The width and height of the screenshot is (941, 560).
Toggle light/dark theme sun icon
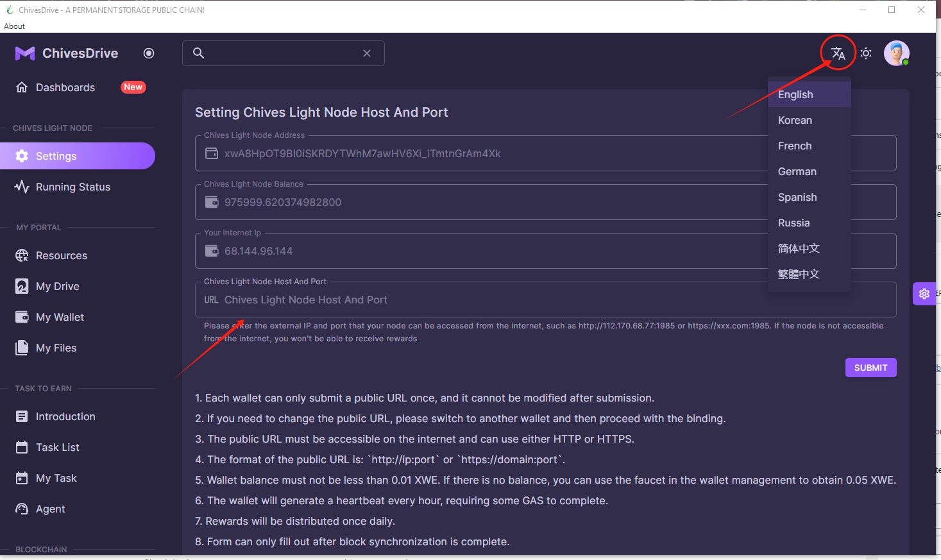pos(866,53)
